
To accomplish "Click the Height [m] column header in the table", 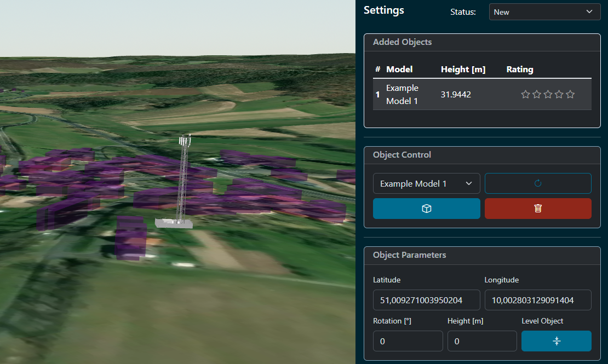I will coord(463,70).
